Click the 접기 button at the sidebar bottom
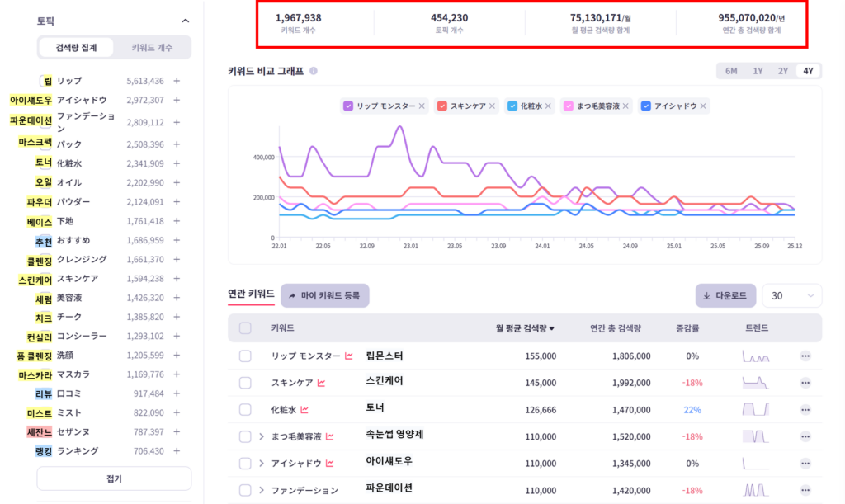This screenshot has width=845, height=504. tap(113, 478)
